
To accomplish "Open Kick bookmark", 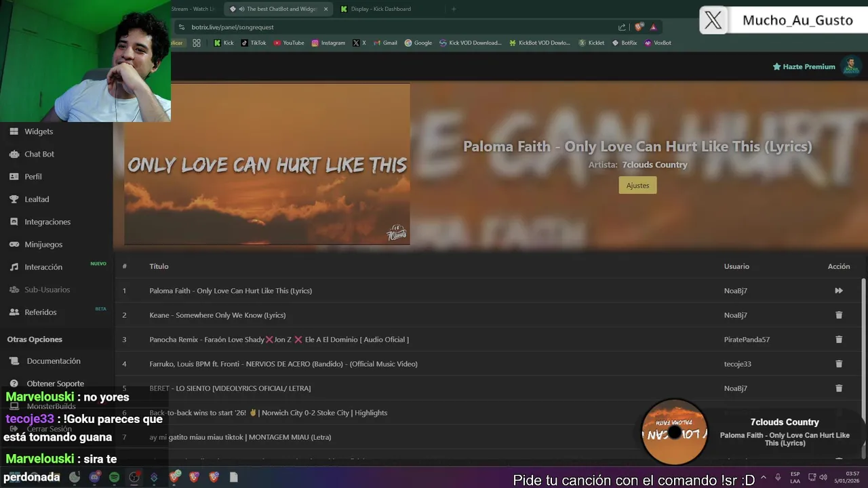I will click(223, 43).
